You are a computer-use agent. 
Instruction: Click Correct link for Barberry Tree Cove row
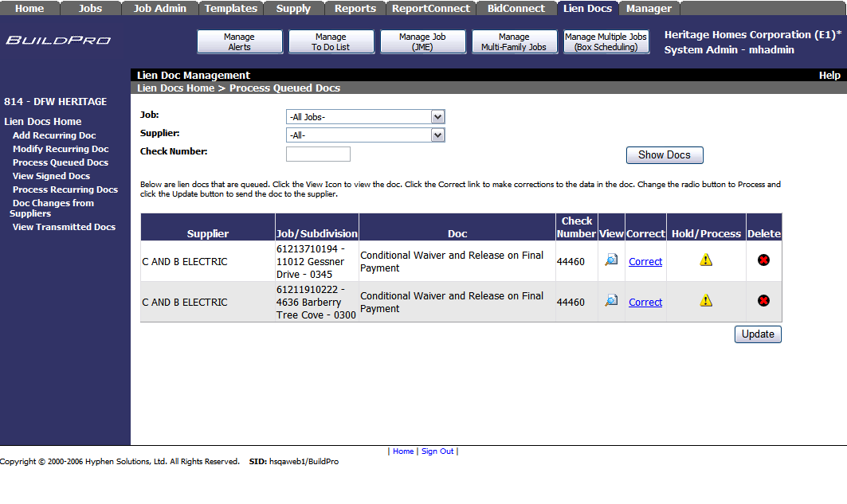coord(645,303)
